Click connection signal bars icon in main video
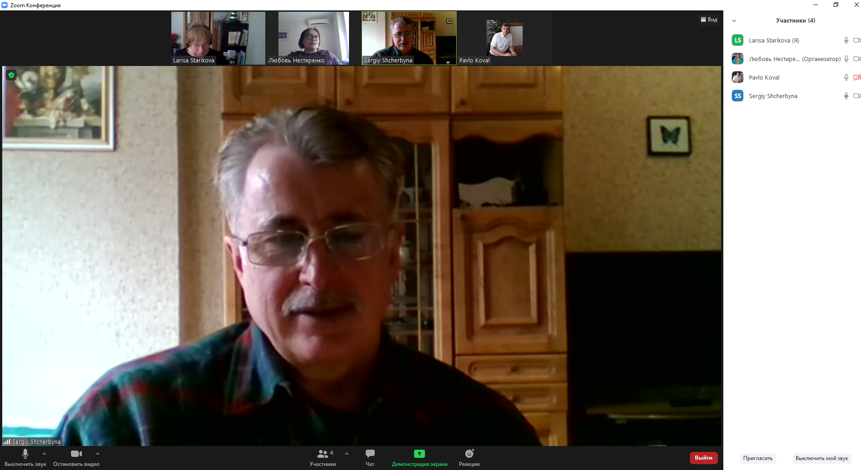868x470 pixels. click(x=7, y=442)
